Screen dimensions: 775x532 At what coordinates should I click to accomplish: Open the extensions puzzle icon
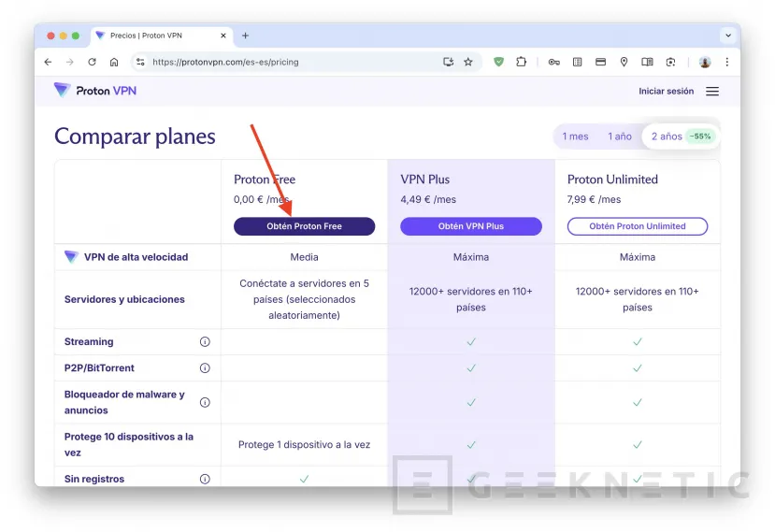click(x=521, y=62)
